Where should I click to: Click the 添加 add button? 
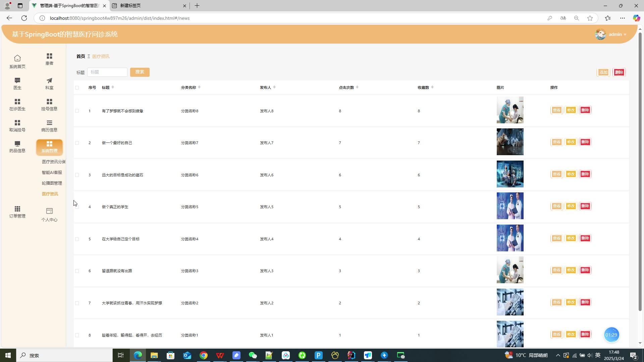(x=603, y=72)
